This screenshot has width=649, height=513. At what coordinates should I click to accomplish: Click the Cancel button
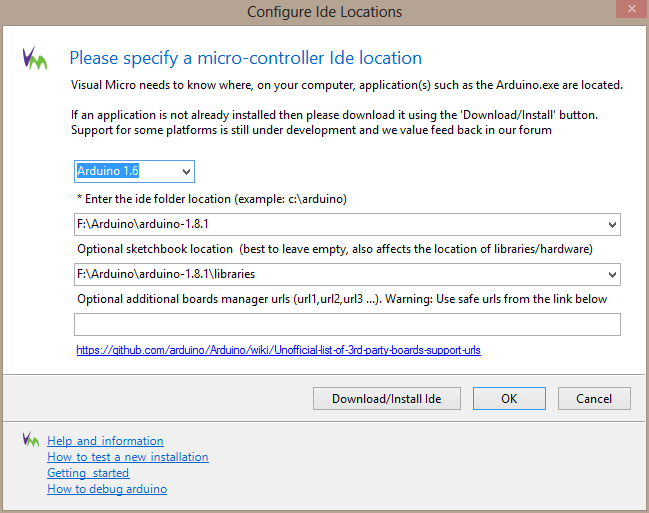594,398
